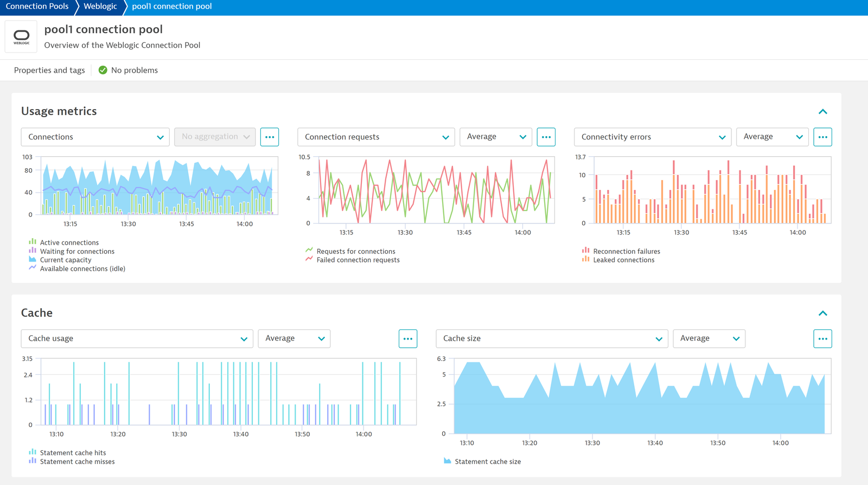Viewport: 868px width, 485px height.
Task: Open more options for Connectivity errors chart
Action: point(823,137)
